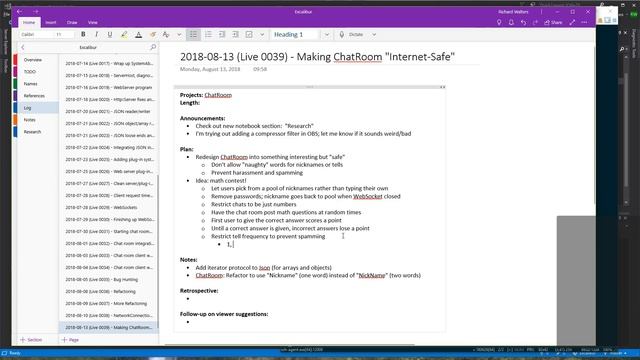Toggle the bulleted list
This screenshot has height=360, width=640.
click(193, 34)
